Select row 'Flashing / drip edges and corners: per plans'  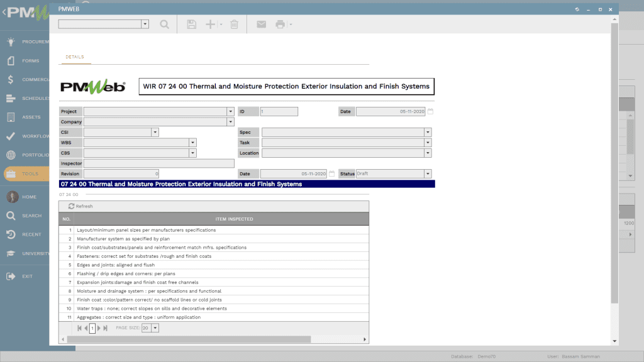click(x=214, y=274)
